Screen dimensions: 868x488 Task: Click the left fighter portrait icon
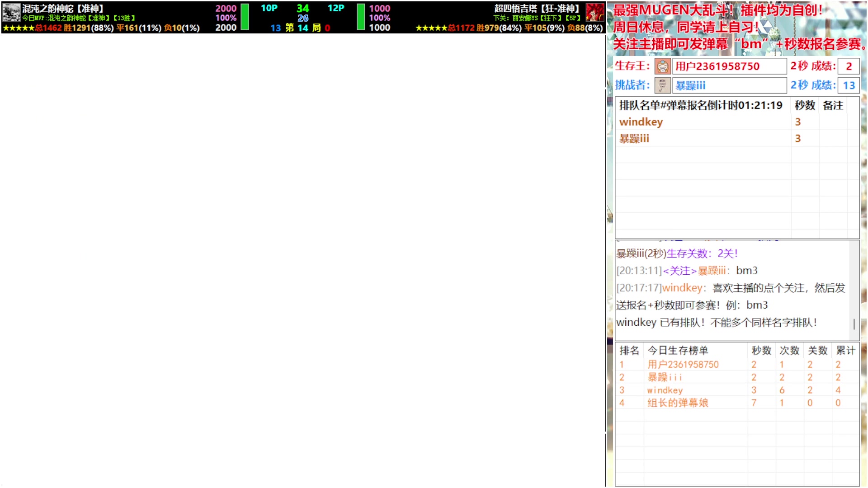tap(11, 12)
